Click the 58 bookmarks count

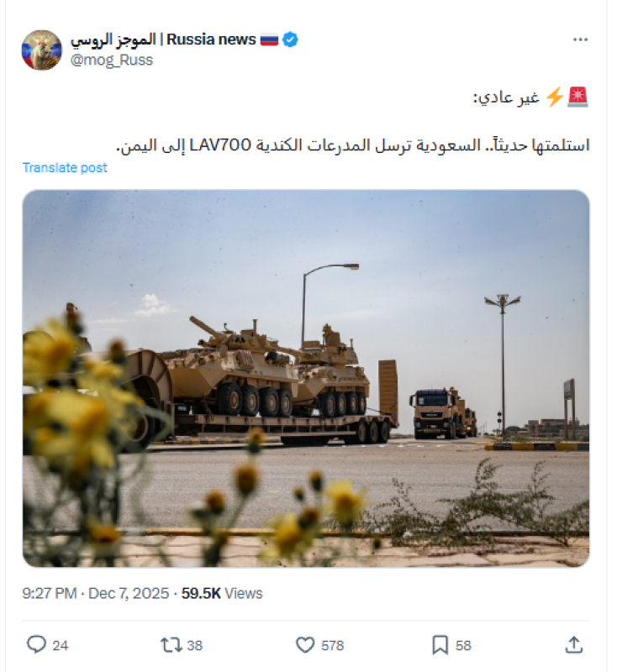click(x=463, y=645)
